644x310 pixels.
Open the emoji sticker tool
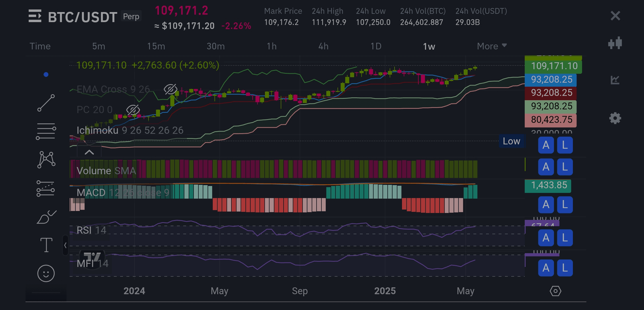point(46,273)
